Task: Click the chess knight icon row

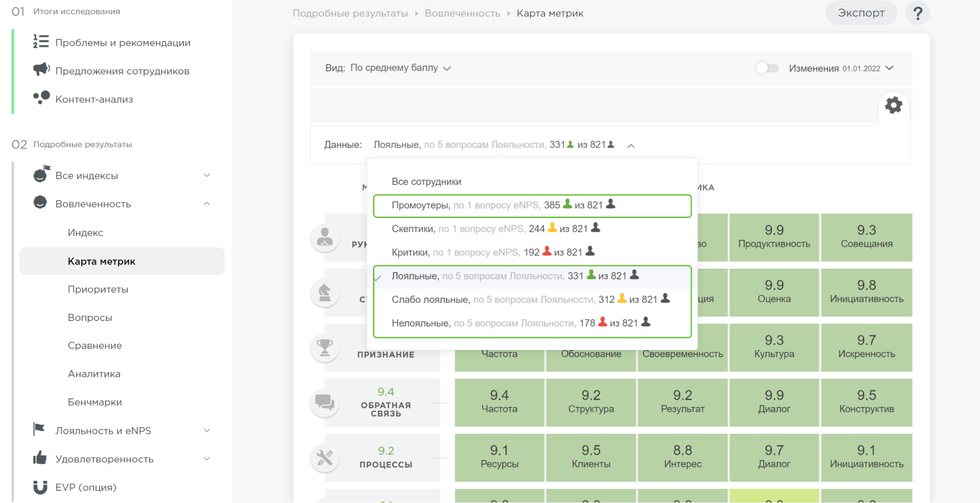Action: coord(325,292)
